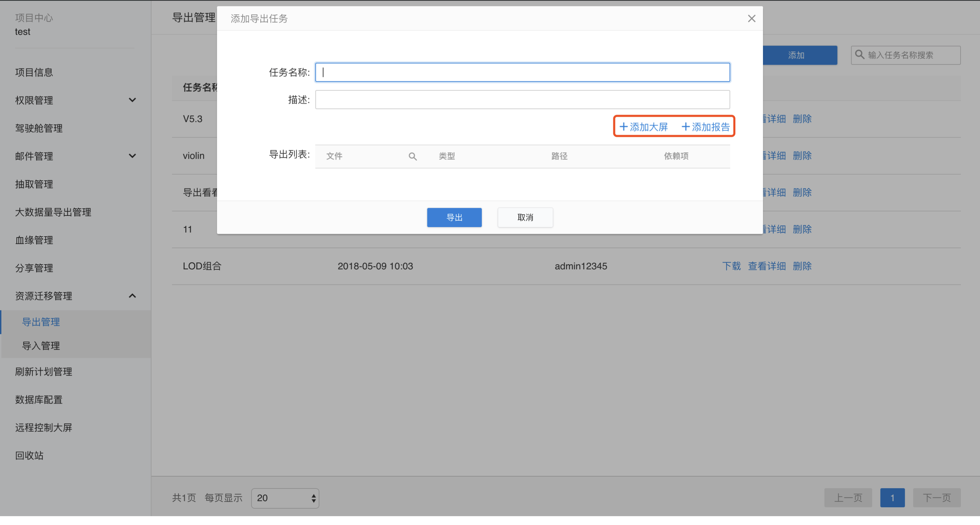Viewport: 980px width, 525px height.
Task: Click the 文件 column header
Action: (334, 156)
